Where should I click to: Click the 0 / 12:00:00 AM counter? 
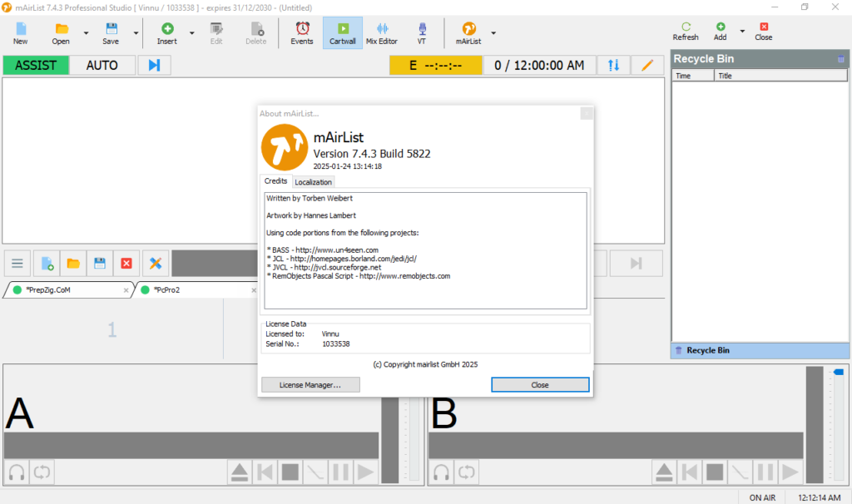click(x=539, y=65)
